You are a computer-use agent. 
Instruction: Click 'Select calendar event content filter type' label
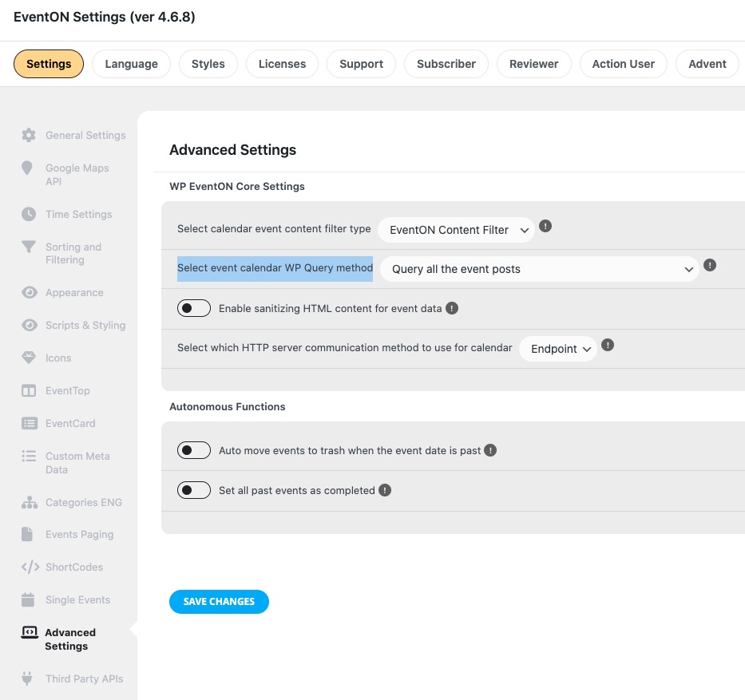point(274,229)
